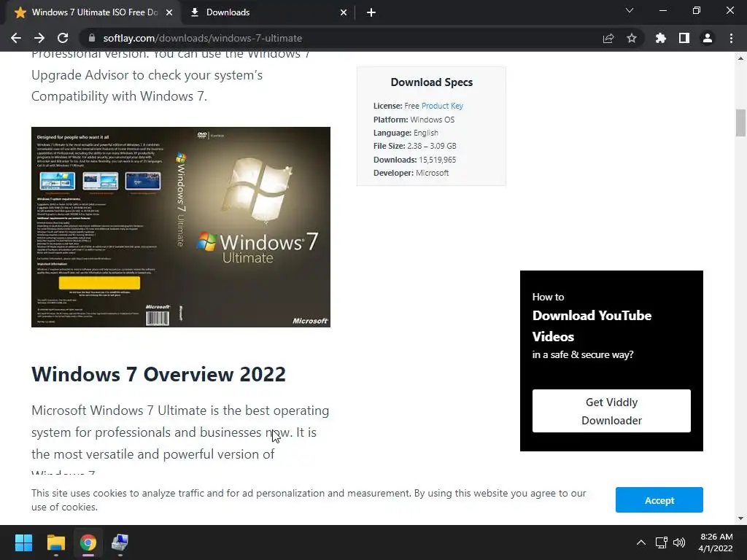Viewport: 747px width, 560px height.
Task: Share this page from the address bar
Action: coord(608,38)
